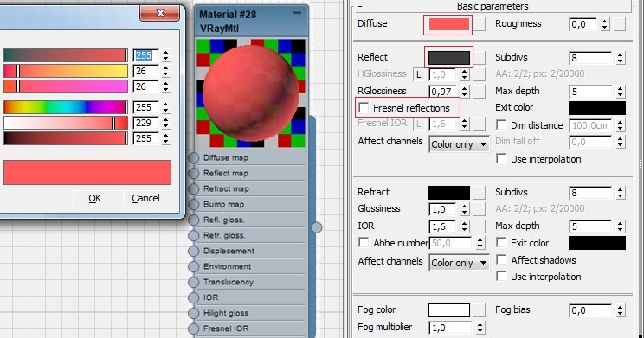The height and width of the screenshot is (338, 644).
Task: Click the Roughness spinner arrows
Action: click(x=604, y=24)
